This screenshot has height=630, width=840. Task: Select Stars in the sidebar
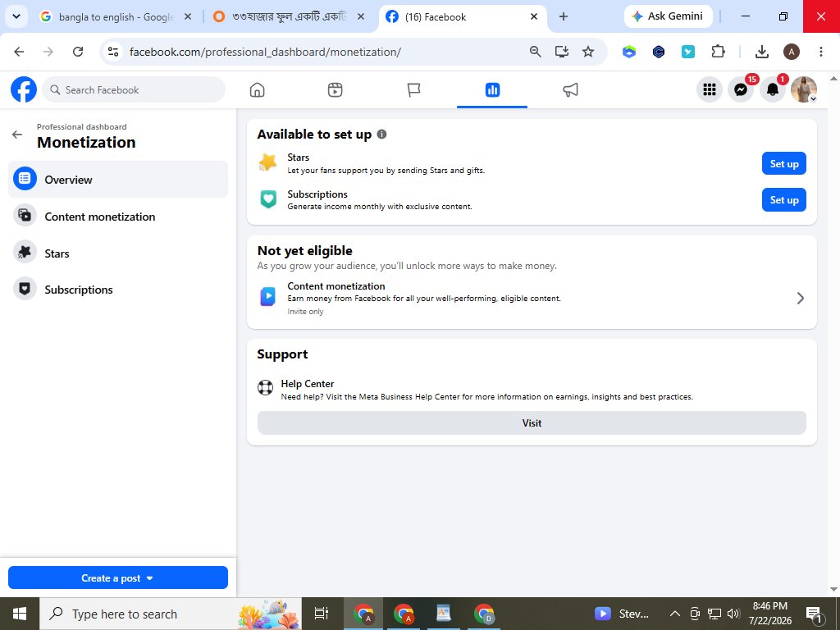coord(118,253)
